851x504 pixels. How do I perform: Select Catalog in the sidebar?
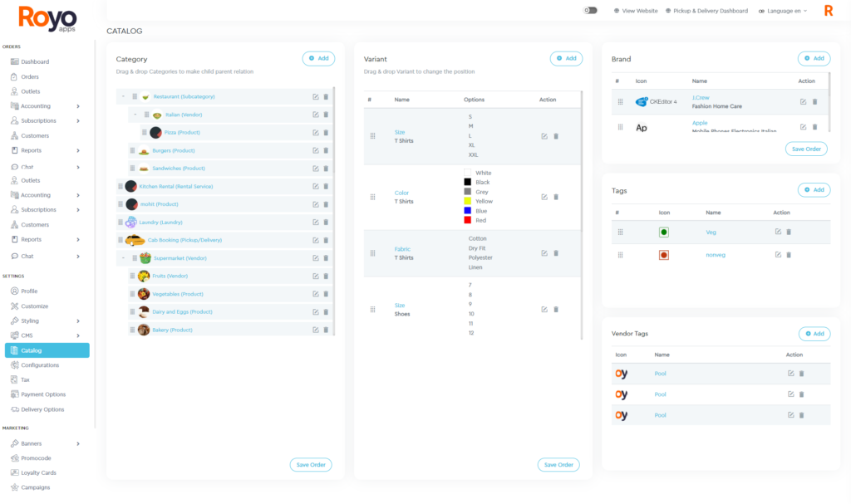pos(47,350)
